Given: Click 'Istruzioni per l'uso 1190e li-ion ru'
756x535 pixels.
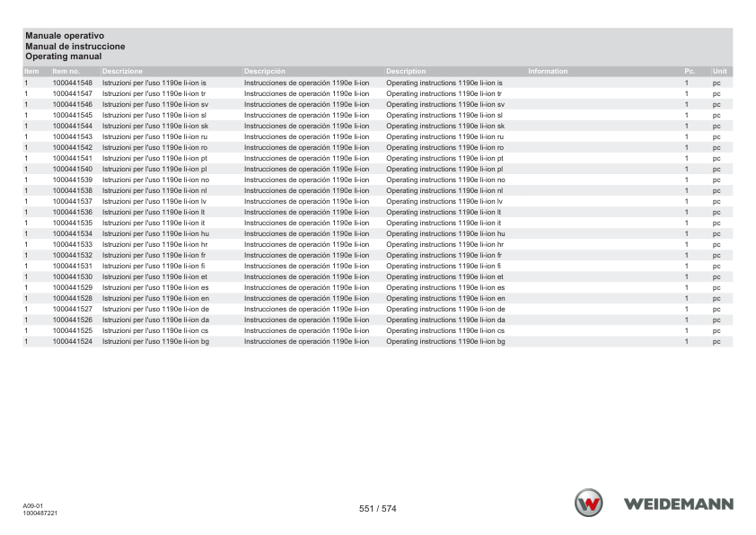Looking at the screenshot, I should 154,136.
